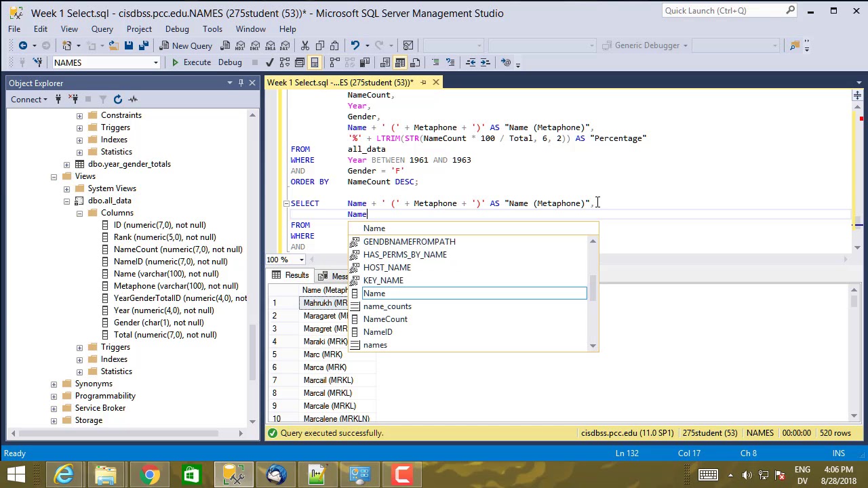This screenshot has height=488, width=868.
Task: Switch to the Results tab
Action: pyautogui.click(x=291, y=275)
